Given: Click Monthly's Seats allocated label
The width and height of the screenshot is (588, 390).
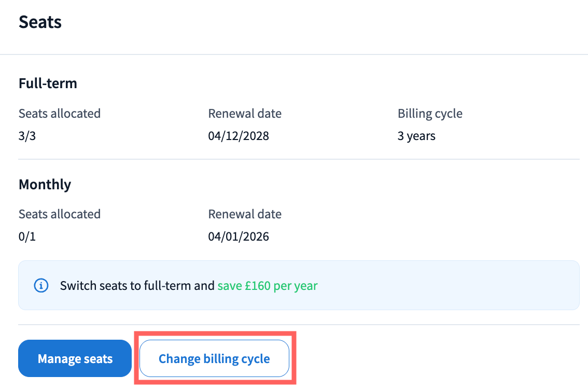Looking at the screenshot, I should [60, 214].
